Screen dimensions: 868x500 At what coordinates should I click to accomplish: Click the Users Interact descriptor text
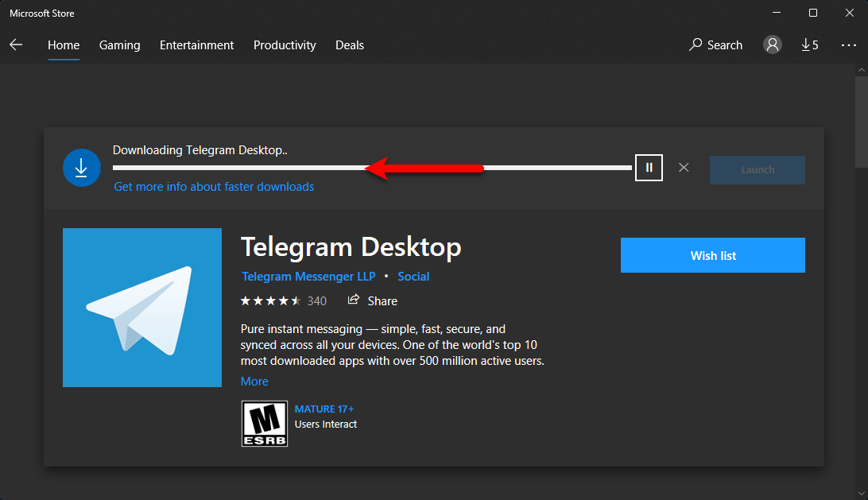click(x=326, y=424)
